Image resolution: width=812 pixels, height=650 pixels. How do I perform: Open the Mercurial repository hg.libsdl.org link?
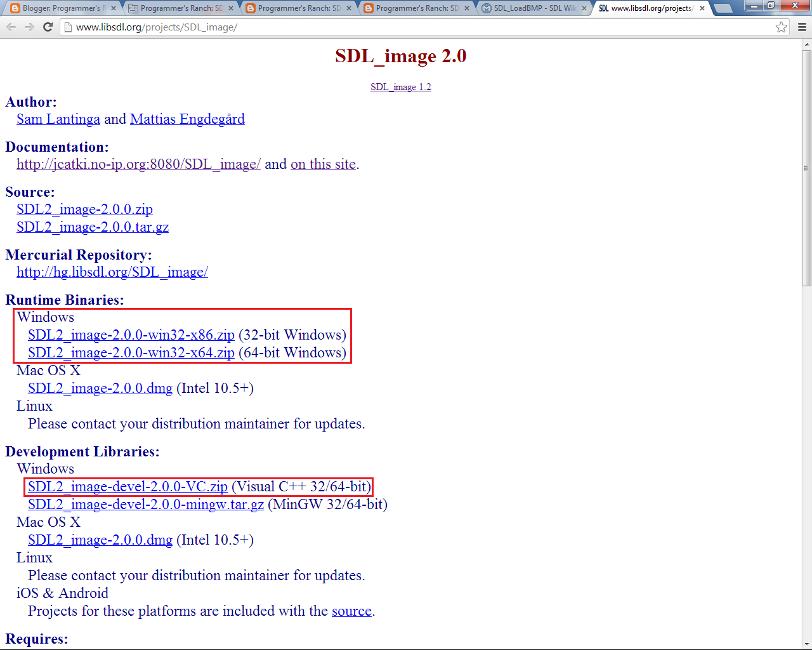point(112,272)
